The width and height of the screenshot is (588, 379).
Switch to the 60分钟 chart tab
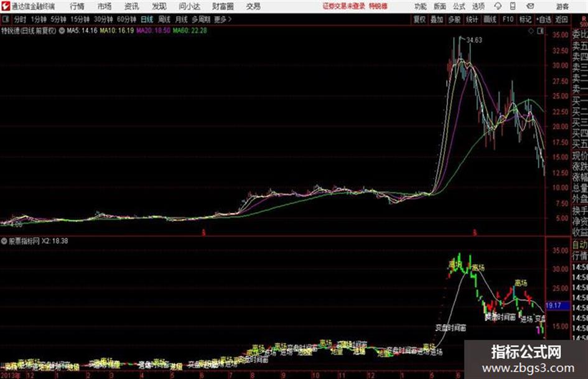(x=126, y=19)
